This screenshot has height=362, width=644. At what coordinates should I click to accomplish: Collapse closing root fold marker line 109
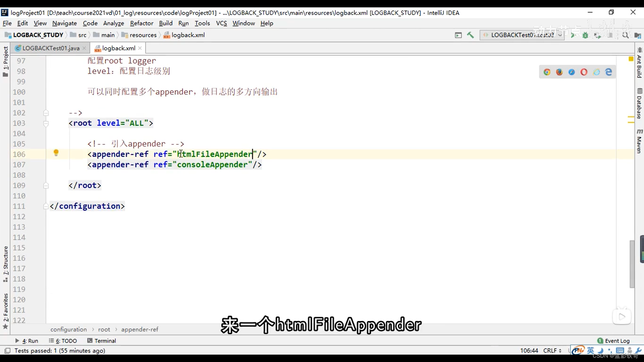(46, 185)
